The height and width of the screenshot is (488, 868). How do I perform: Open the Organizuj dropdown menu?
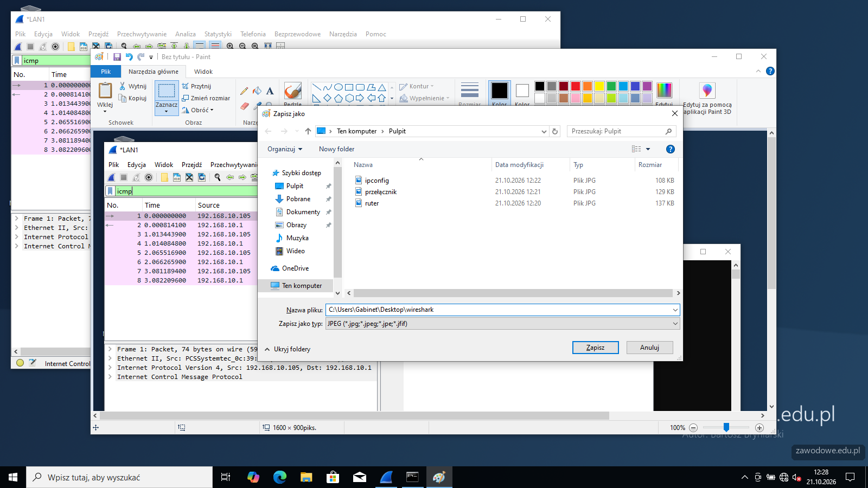pyautogui.click(x=285, y=149)
